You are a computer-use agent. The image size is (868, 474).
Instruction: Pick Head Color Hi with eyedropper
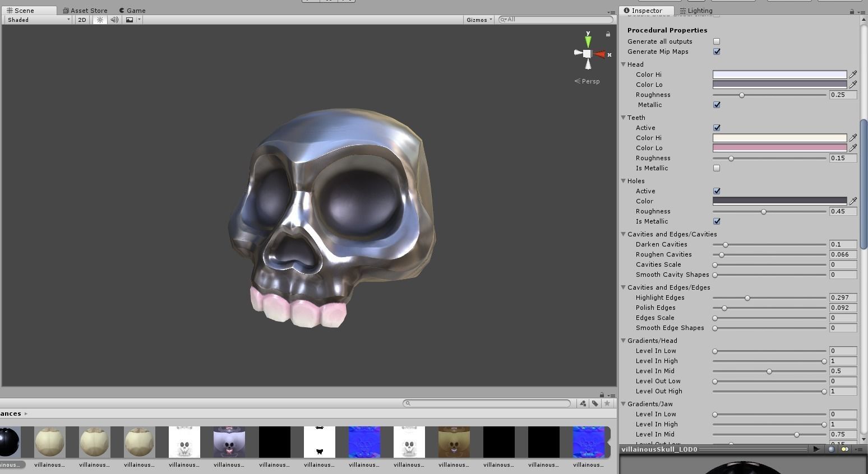853,75
